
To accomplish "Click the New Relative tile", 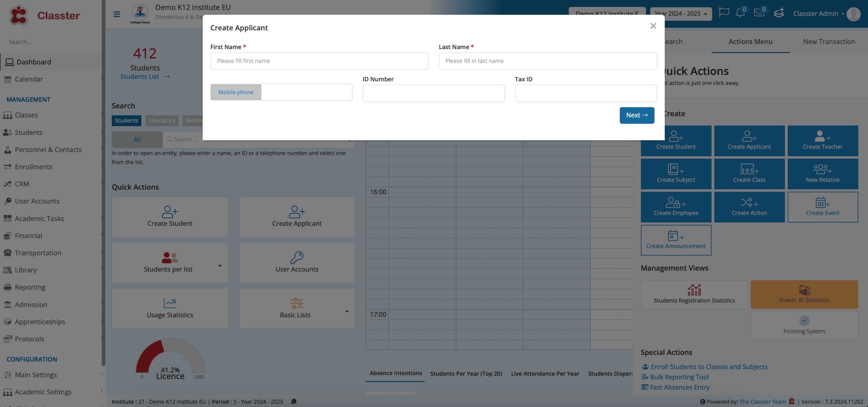I will coord(823,174).
